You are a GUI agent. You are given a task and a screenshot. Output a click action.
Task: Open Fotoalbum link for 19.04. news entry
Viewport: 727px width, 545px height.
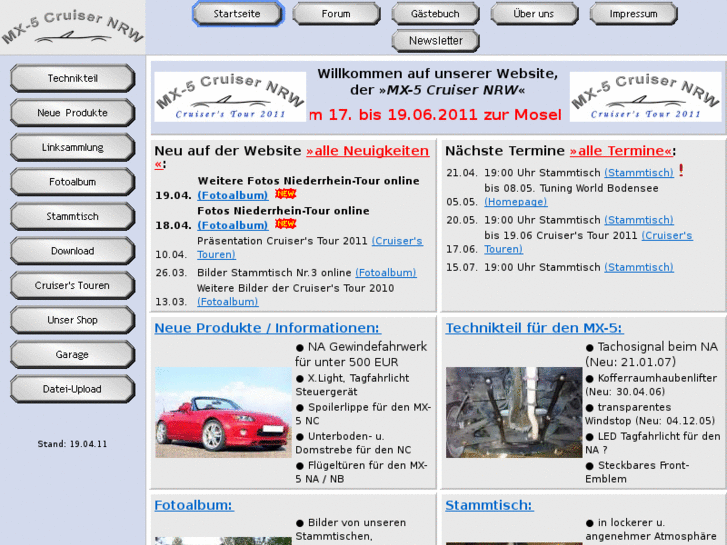(233, 195)
